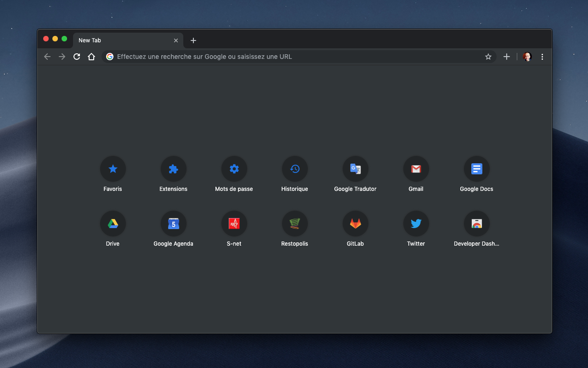The width and height of the screenshot is (588, 368).
Task: Bookmark this page with the star icon
Action: coord(488,57)
